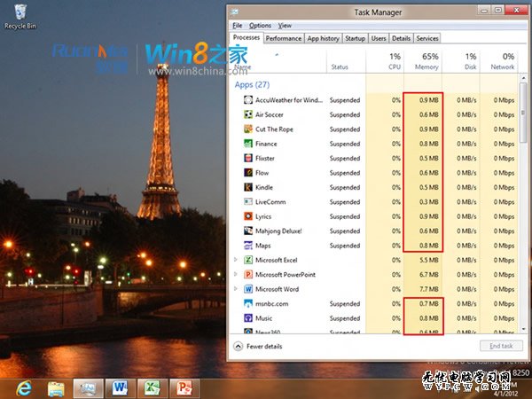
Task: Click the Suspended status of Kindle
Action: (345, 188)
